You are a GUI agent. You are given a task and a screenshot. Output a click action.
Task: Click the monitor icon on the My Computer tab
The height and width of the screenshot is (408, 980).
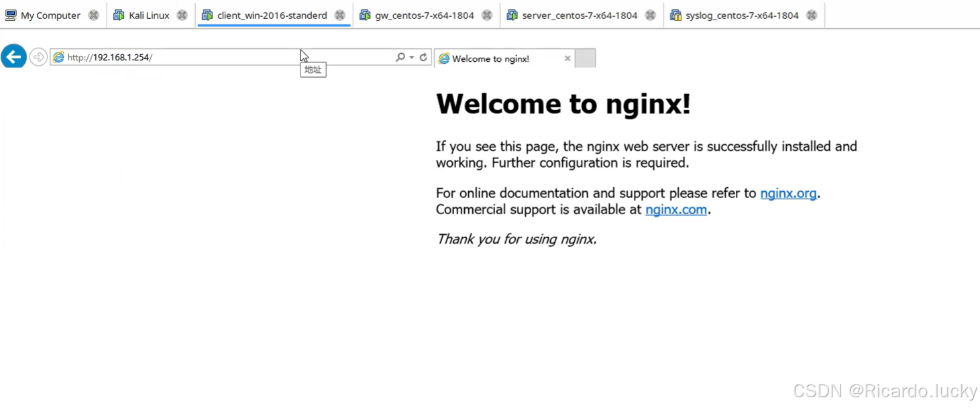pos(10,14)
